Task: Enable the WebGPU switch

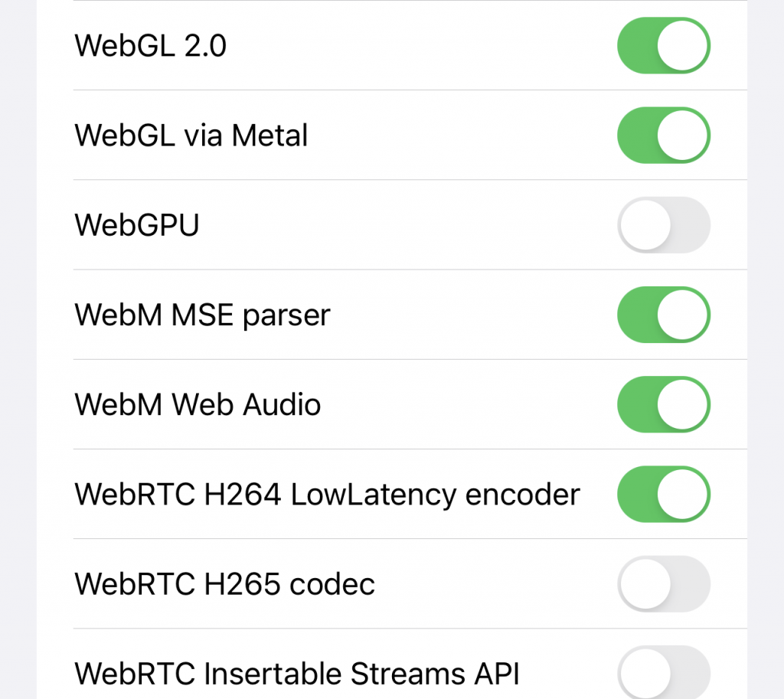Action: (x=663, y=224)
